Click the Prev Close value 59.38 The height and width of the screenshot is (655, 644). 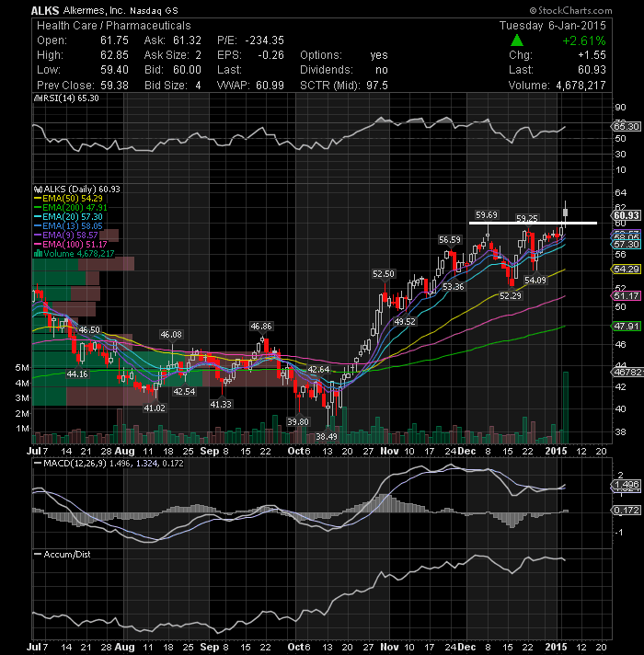point(114,86)
